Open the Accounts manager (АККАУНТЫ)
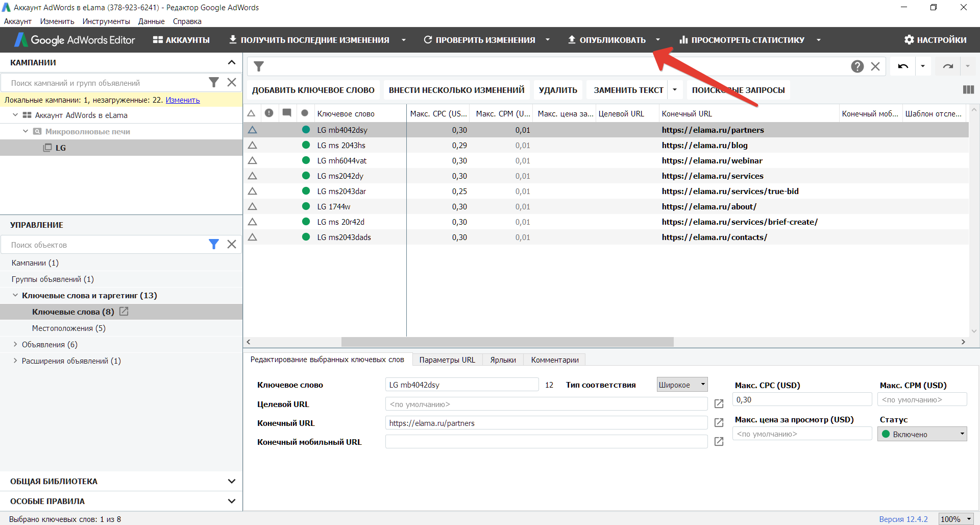The height and width of the screenshot is (525, 980). pyautogui.click(x=181, y=40)
